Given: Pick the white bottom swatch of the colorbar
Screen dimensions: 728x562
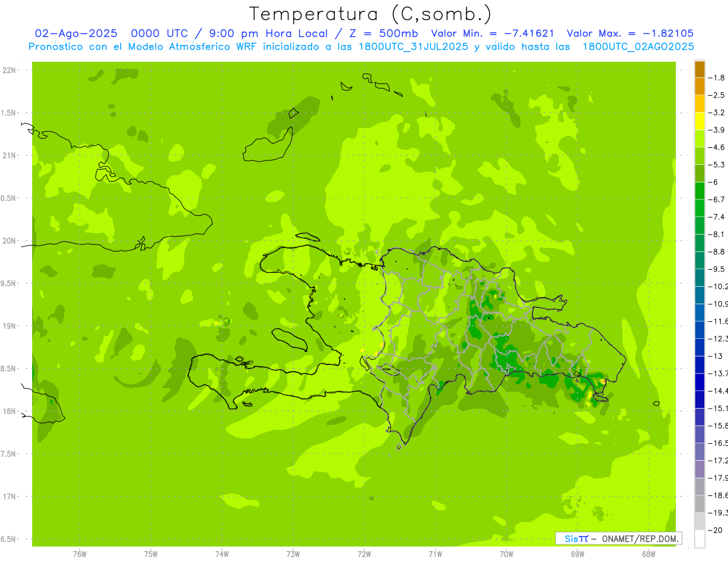Looking at the screenshot, I should pos(699,538).
